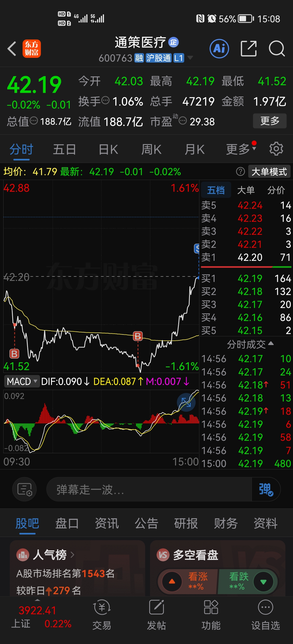Tap the 买5 row at 42.15
Image resolution: width=293 pixels, height=644 pixels.
pos(246,330)
